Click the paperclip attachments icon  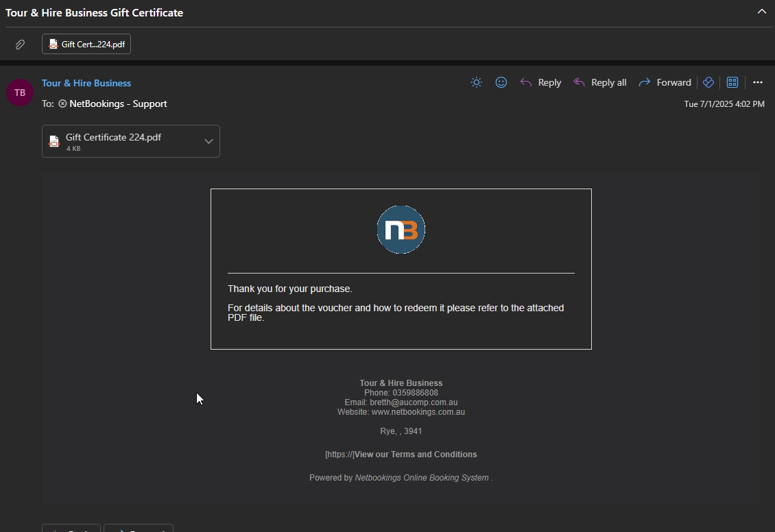point(20,45)
